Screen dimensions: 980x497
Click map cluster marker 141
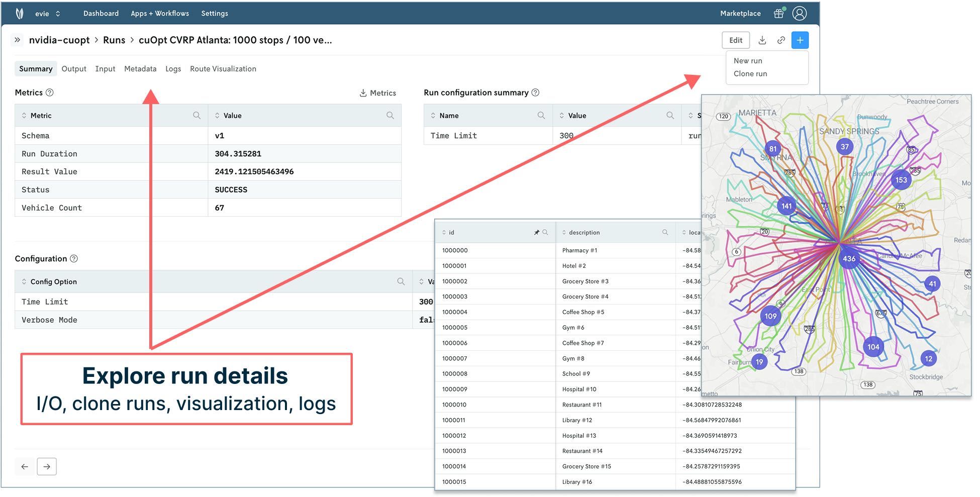(787, 206)
